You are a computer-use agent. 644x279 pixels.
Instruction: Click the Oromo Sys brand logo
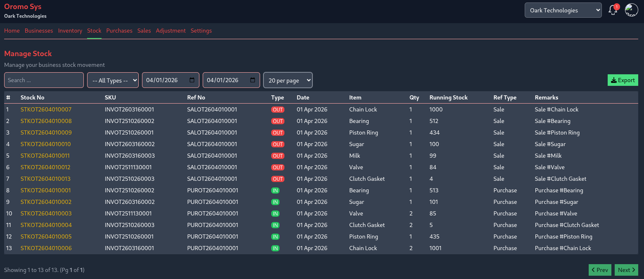tap(23, 7)
